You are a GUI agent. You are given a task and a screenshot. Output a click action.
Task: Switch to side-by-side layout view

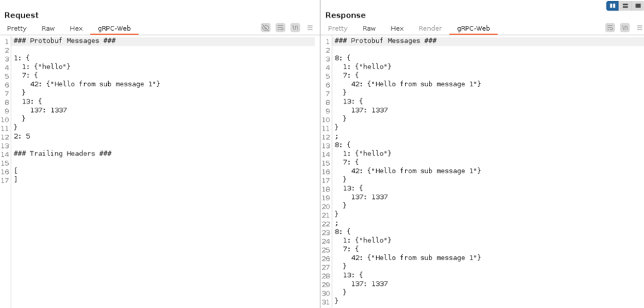[612, 6]
